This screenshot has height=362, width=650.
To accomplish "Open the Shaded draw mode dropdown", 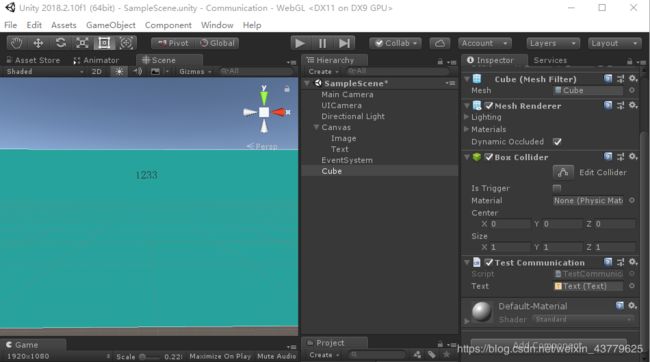I will [x=45, y=71].
